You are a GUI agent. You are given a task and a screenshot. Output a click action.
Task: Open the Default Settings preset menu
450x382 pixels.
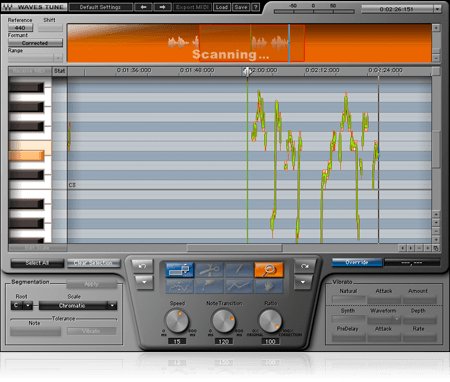pyautogui.click(x=101, y=7)
